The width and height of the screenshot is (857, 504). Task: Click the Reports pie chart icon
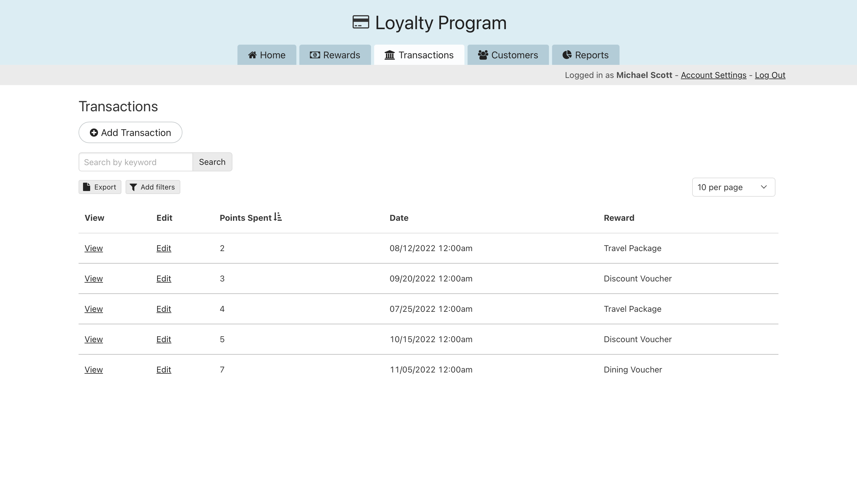567,55
